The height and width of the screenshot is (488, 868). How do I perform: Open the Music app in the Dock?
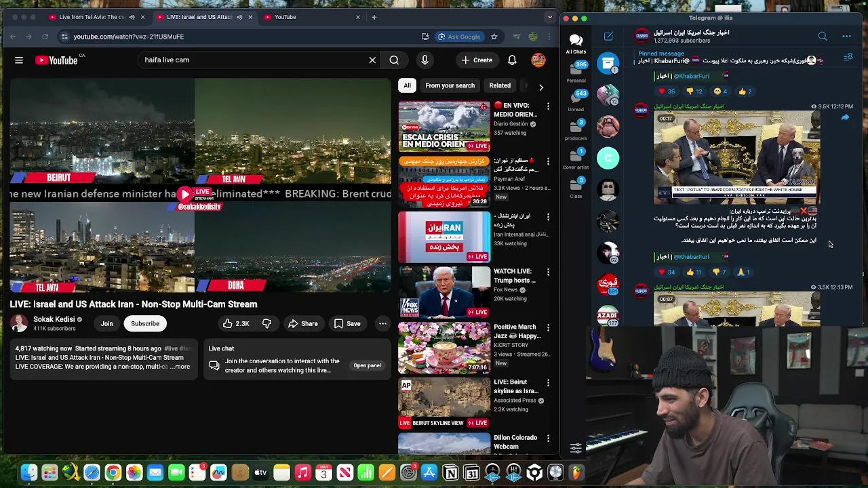coord(302,472)
